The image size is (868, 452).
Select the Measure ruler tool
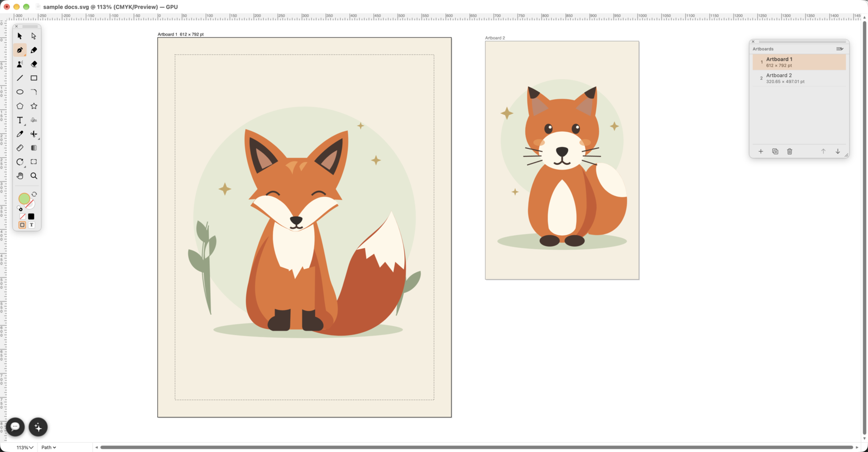(x=20, y=148)
